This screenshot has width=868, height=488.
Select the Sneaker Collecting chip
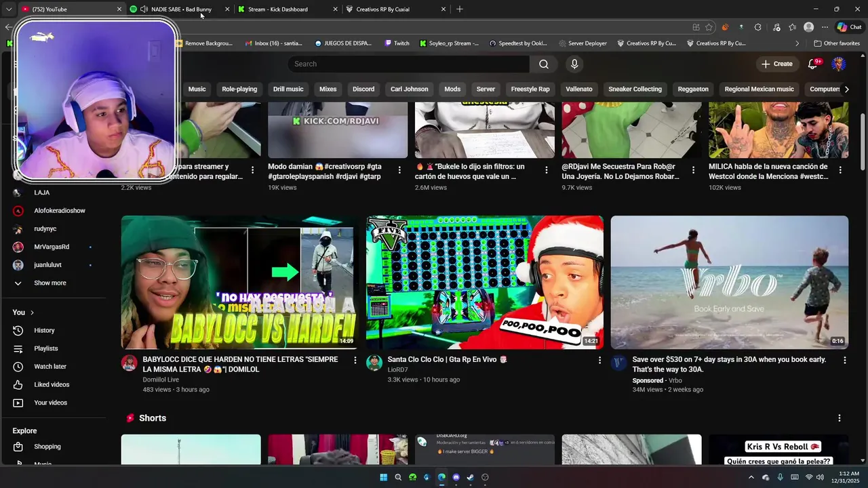coord(635,89)
